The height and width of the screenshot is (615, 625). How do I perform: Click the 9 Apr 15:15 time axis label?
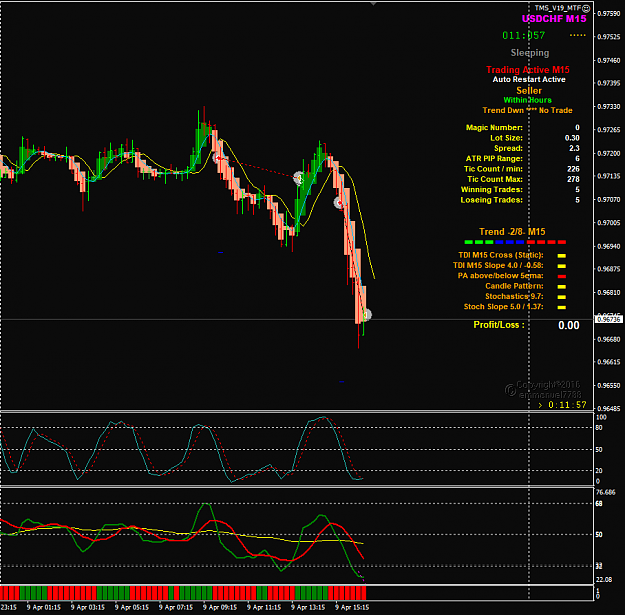352,607
